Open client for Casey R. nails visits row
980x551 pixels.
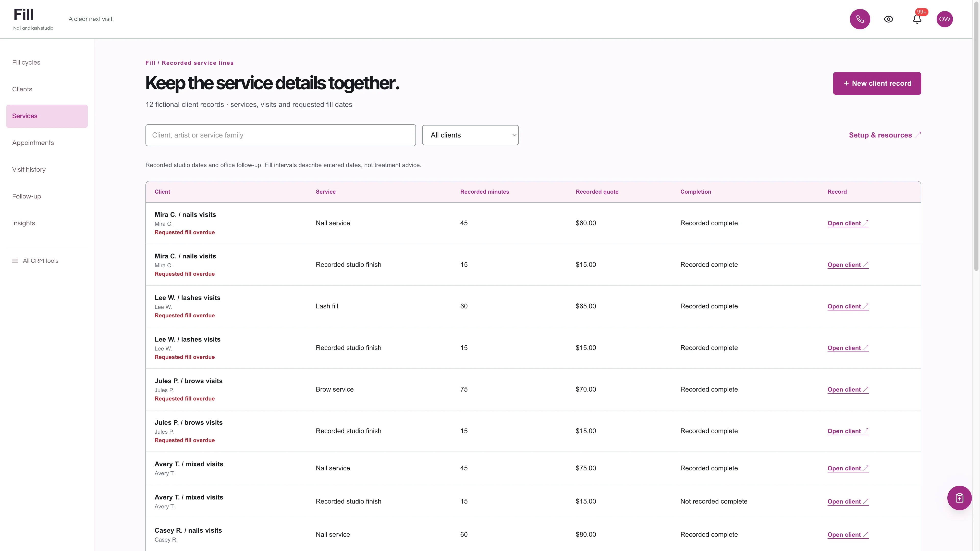pos(848,535)
